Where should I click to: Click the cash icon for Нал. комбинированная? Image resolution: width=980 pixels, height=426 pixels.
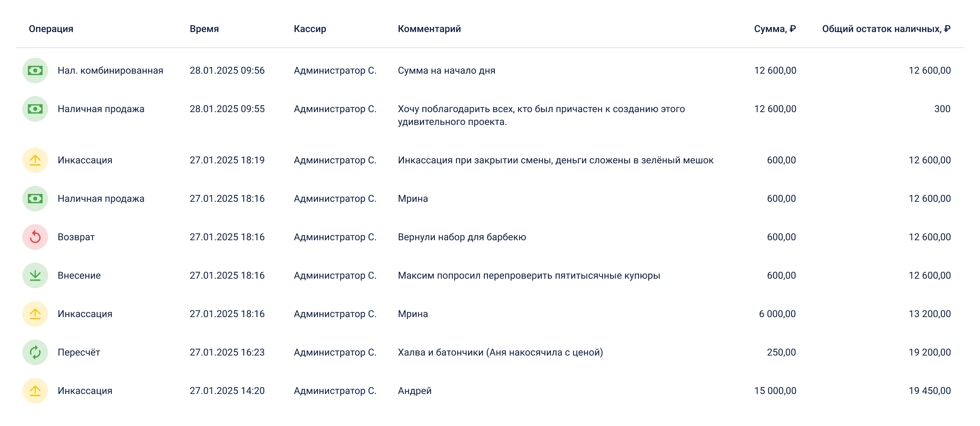(35, 70)
